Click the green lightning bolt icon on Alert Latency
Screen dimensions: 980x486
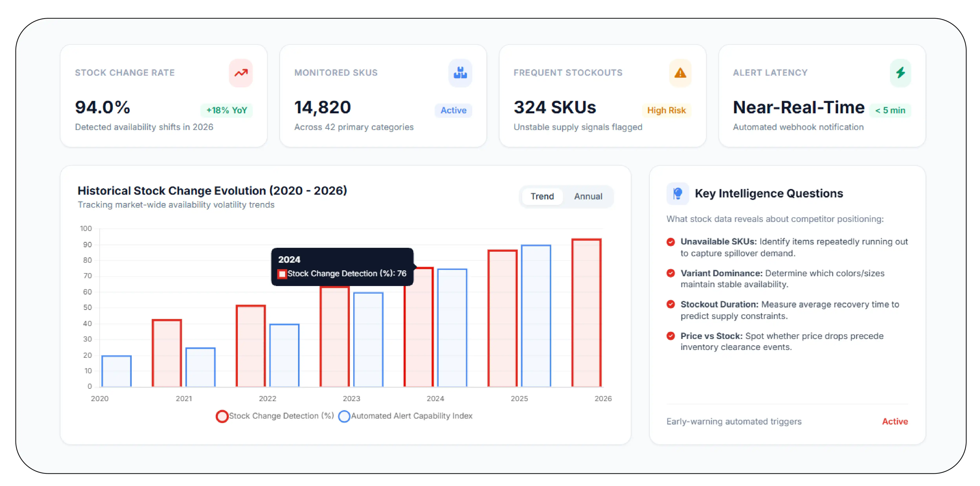[x=900, y=73]
